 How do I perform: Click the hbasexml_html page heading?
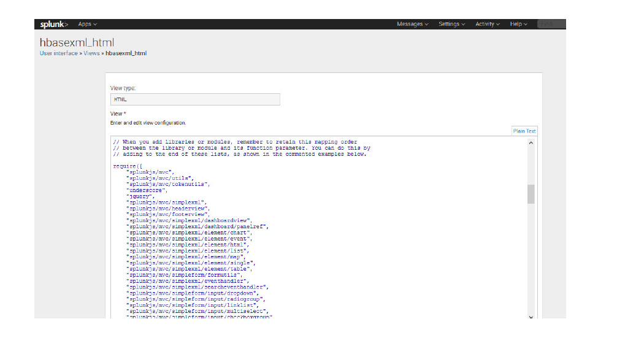click(77, 42)
